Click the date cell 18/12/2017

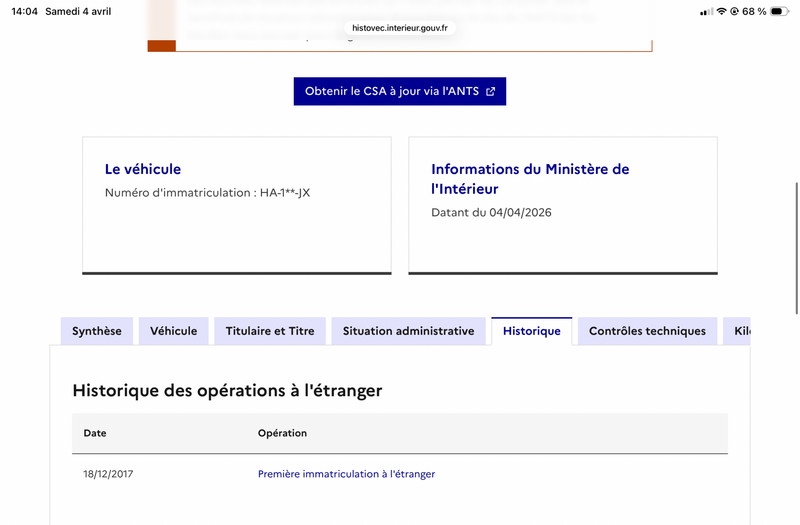coord(108,474)
